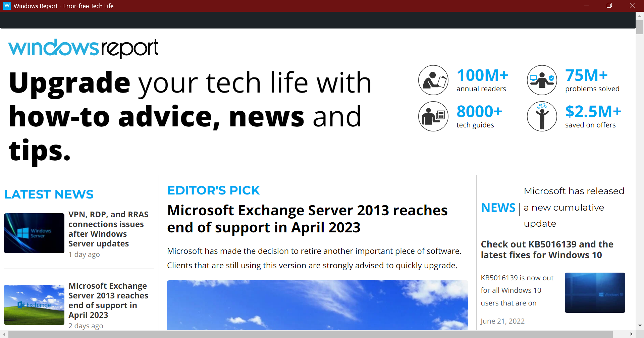Open the Windows Server article thumbnail
The height and width of the screenshot is (338, 644).
pyautogui.click(x=34, y=233)
